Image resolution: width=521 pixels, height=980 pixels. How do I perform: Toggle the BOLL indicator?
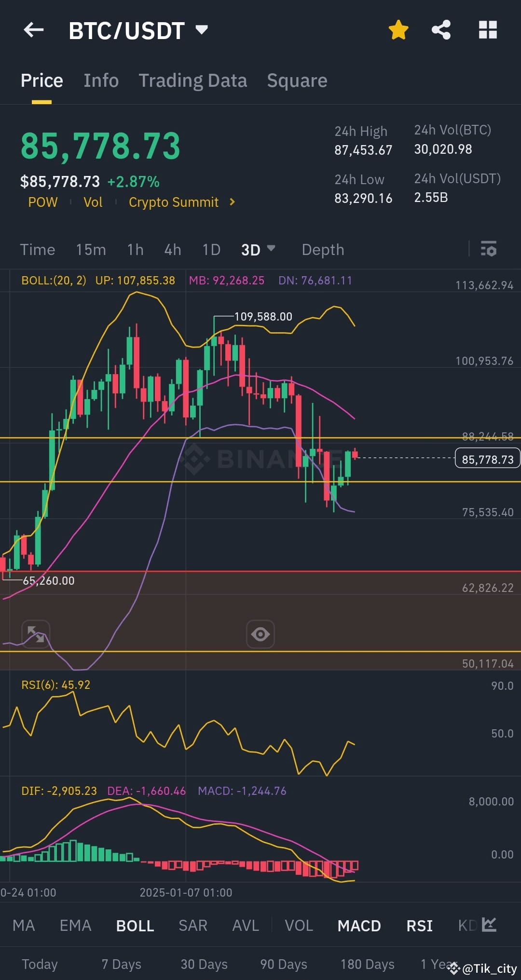coord(135,926)
